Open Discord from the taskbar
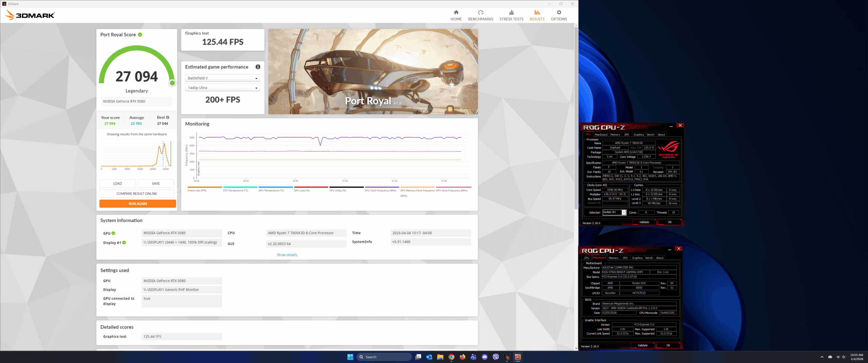The image size is (868, 363). click(485, 357)
